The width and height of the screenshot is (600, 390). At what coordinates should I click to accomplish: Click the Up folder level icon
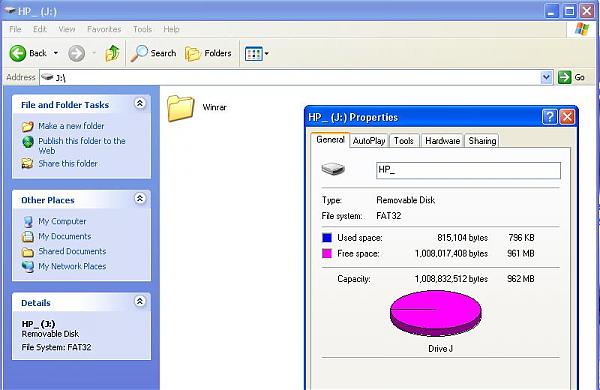(x=112, y=53)
